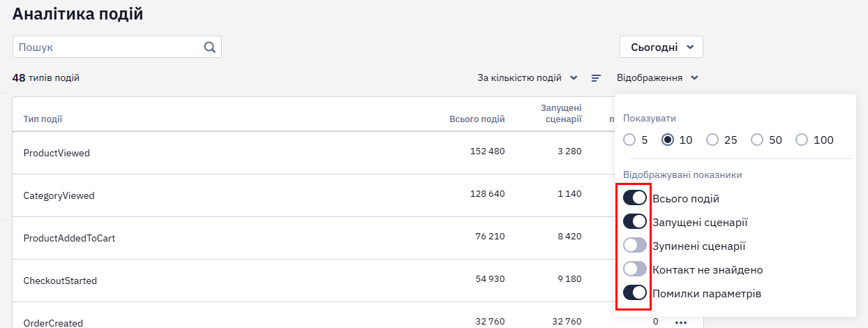Sort by the Тип події column header
This screenshot has height=328, width=868.
tap(43, 119)
